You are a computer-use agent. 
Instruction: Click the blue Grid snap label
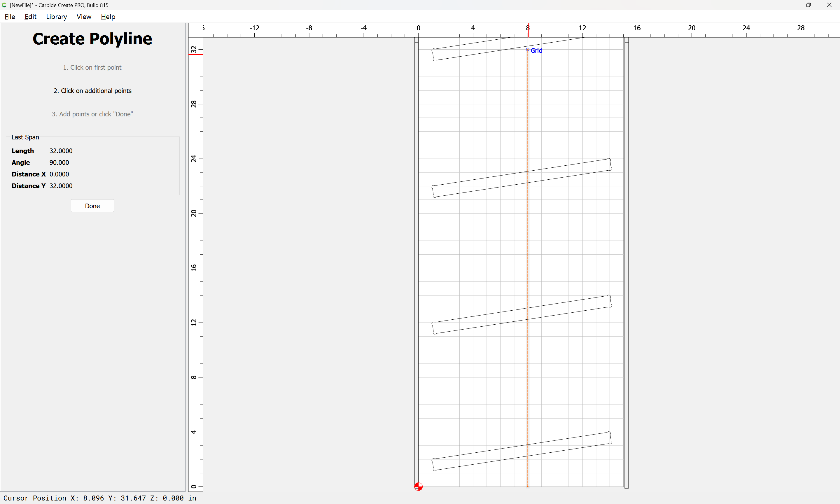(x=536, y=50)
